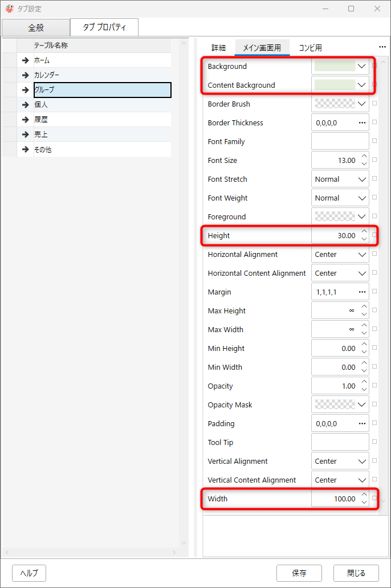
Task: Click the arrow icon beside ホーム row
Action: pyautogui.click(x=26, y=60)
